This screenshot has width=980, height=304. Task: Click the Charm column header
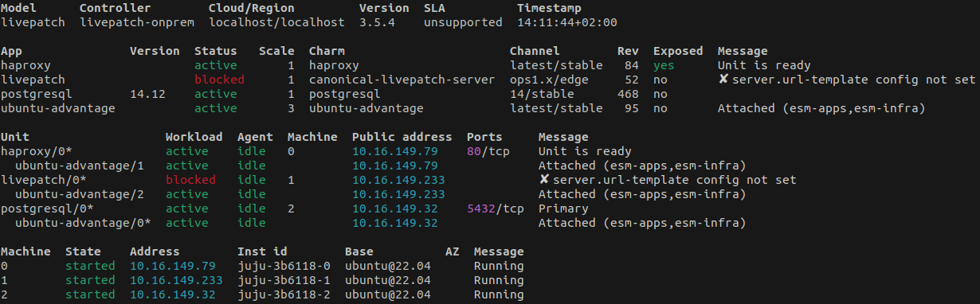(327, 51)
